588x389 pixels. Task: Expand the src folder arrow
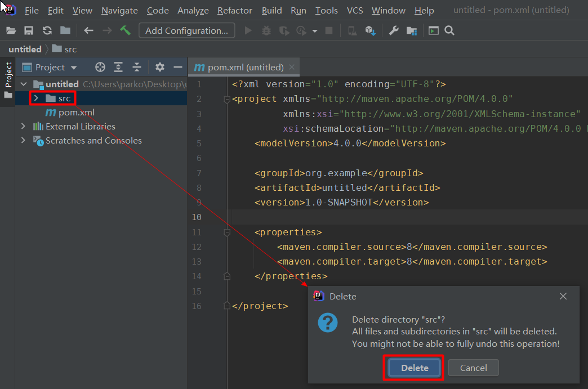(x=36, y=98)
